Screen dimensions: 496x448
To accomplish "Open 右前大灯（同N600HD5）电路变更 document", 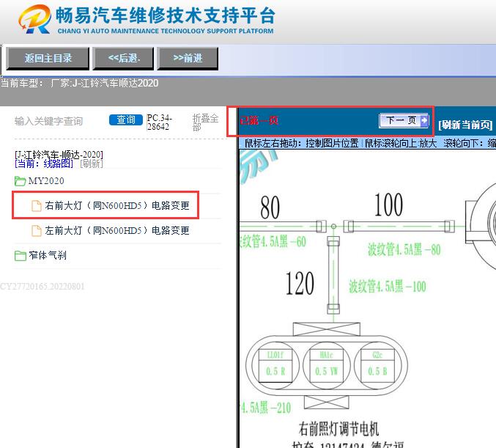I will click(x=117, y=205).
